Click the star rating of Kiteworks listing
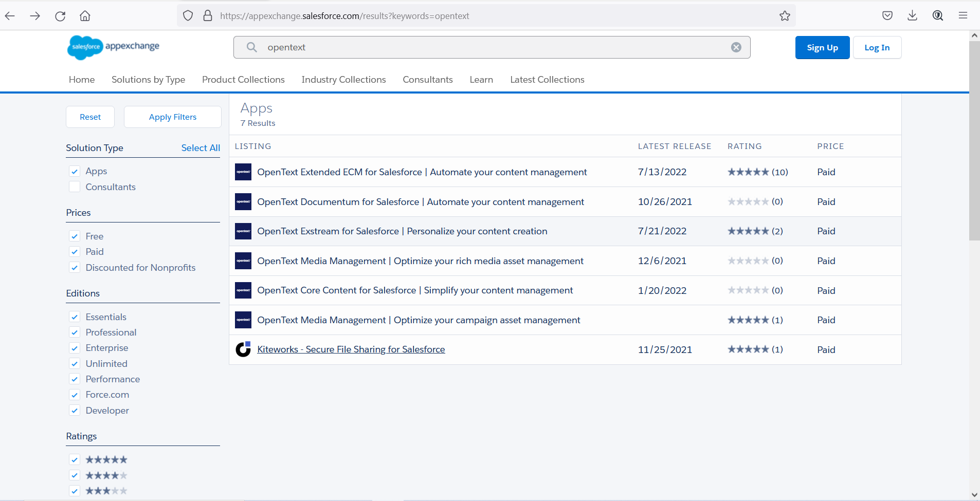The width and height of the screenshot is (980, 501). click(x=748, y=349)
